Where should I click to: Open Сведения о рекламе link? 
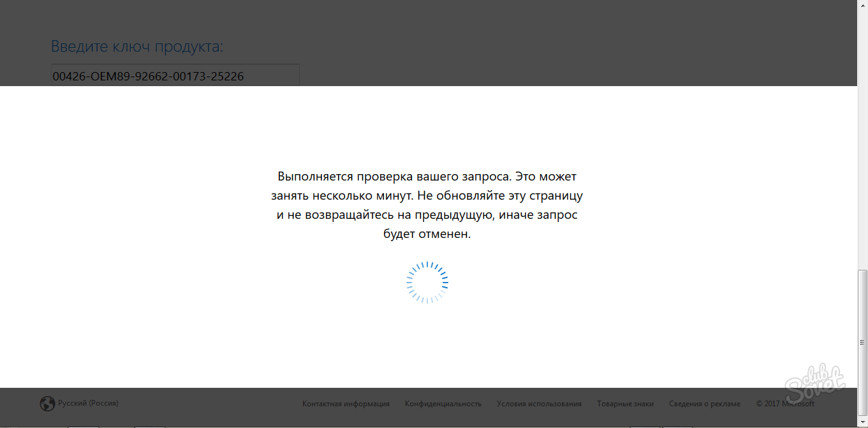tap(705, 404)
